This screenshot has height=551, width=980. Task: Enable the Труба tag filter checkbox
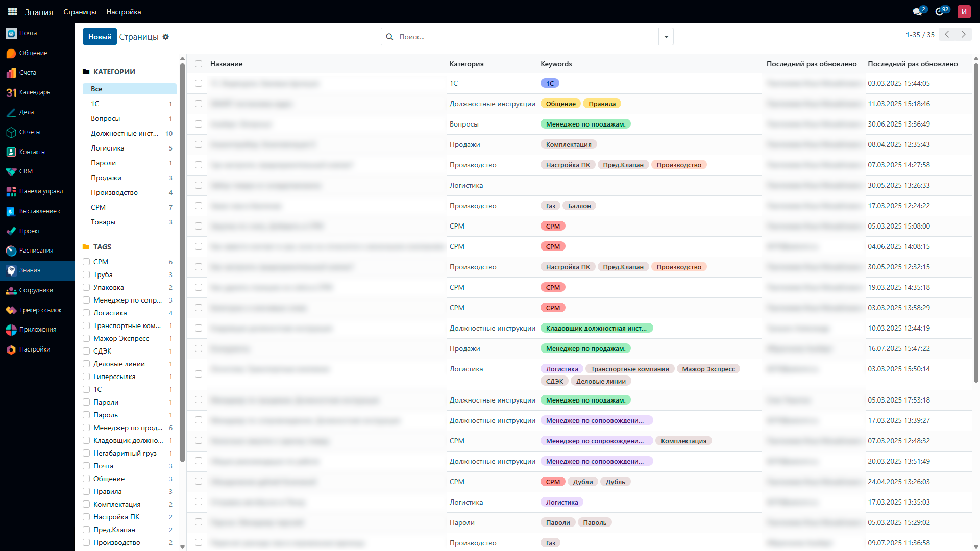coord(86,274)
